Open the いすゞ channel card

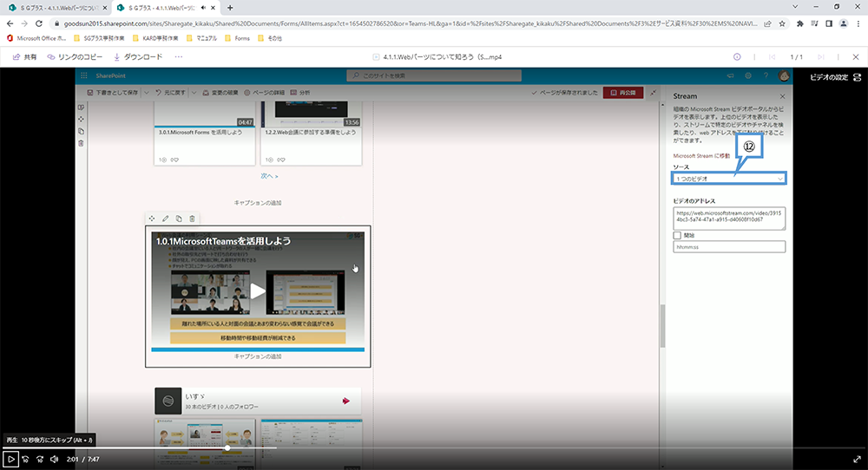coord(258,401)
